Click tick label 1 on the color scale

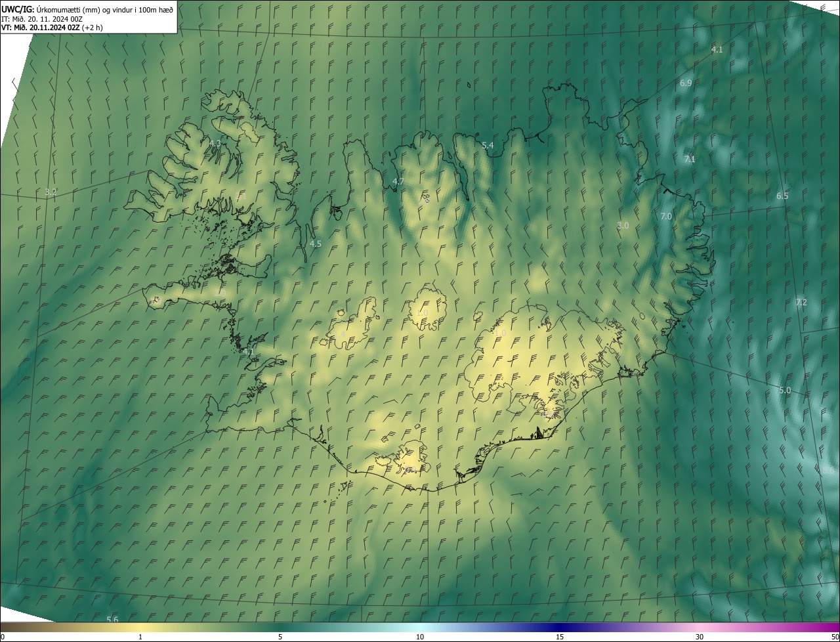[140, 637]
